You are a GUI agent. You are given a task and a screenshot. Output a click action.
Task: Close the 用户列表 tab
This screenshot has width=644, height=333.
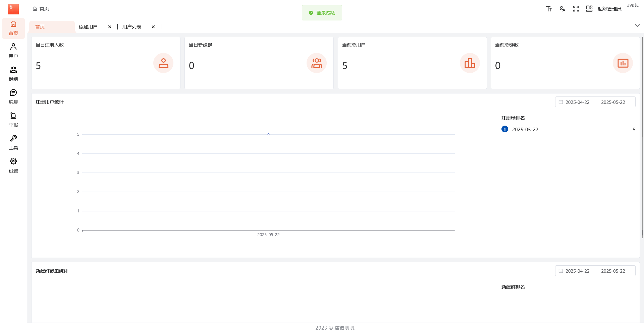point(153,27)
